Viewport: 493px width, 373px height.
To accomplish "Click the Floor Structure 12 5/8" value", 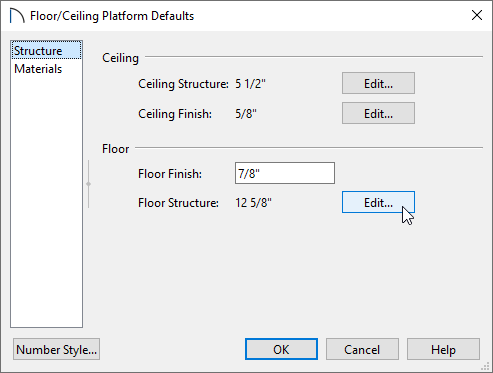I will pos(253,203).
